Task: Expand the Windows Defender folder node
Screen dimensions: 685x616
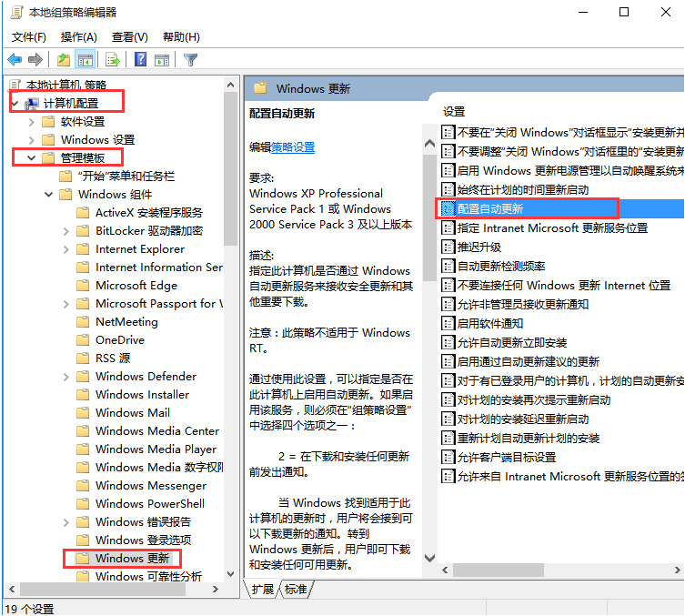Action: point(65,377)
